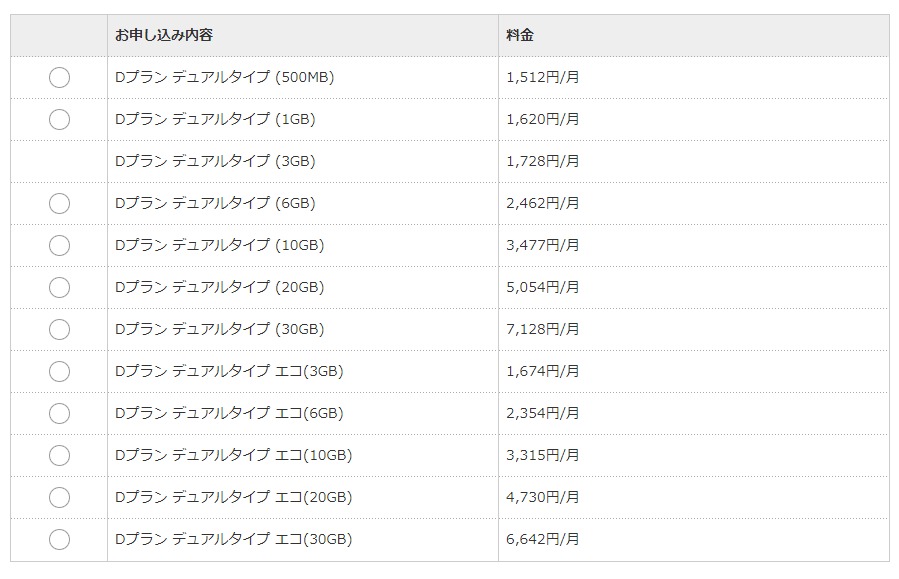Click the 1,512円/月 price text
Image resolution: width=899 pixels, height=579 pixels.
[543, 77]
